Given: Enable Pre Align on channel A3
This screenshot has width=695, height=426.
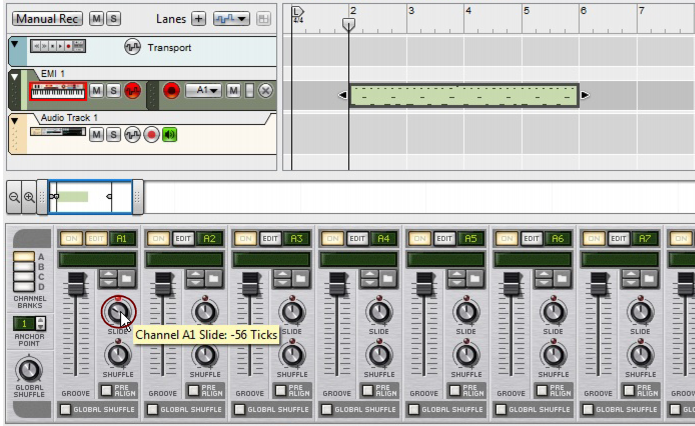Looking at the screenshot, I should click(281, 390).
